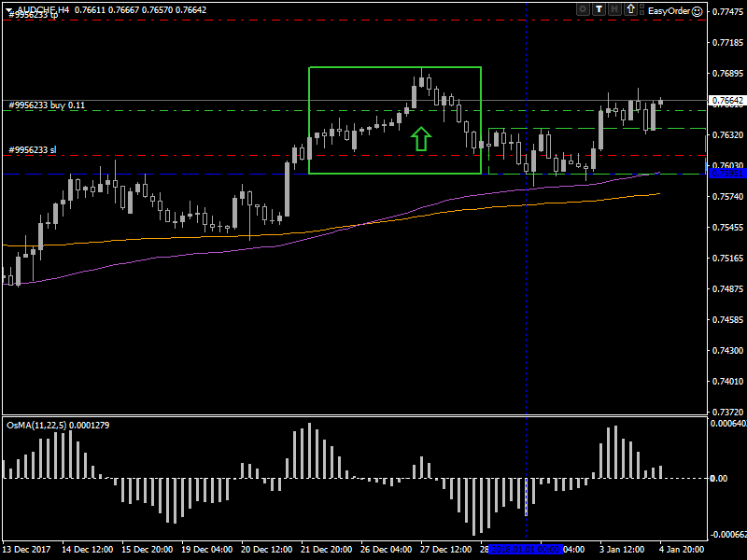Click time axis label 14 Dec 12:00
This screenshot has height=560, width=747.
[x=87, y=550]
